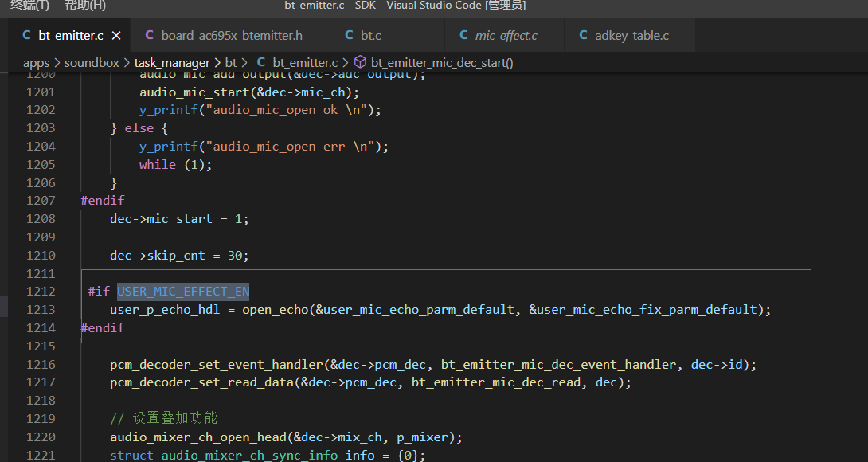Select line number 1212 in the gutter

click(x=41, y=292)
